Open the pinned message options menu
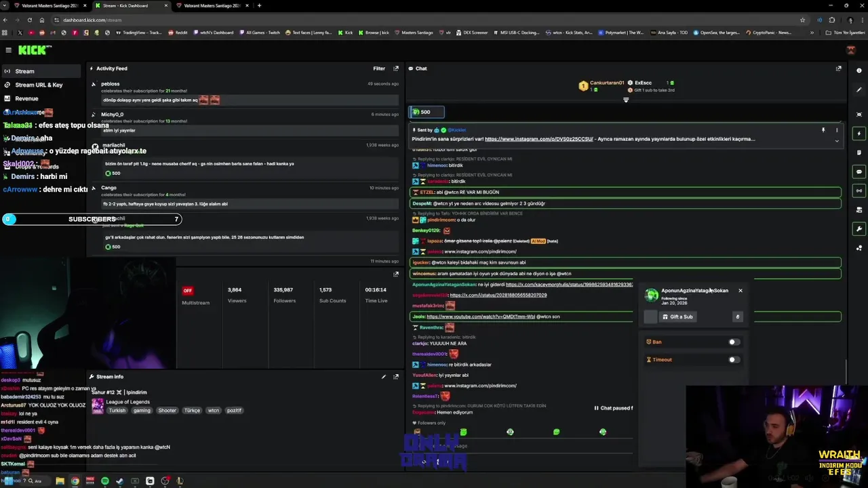The height and width of the screenshot is (488, 868). (x=837, y=130)
